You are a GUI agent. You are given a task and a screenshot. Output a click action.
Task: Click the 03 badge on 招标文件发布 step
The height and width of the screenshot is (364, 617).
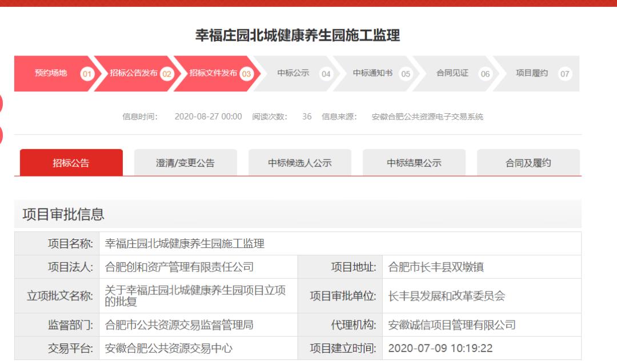point(246,74)
